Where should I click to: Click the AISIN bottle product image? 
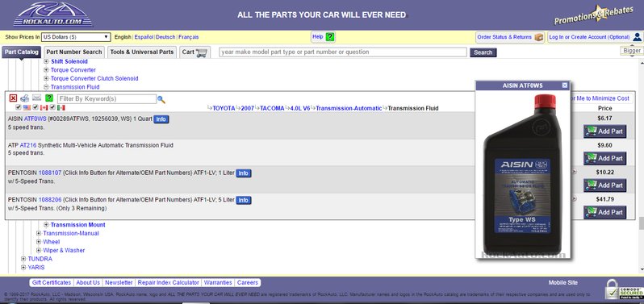[x=522, y=173]
